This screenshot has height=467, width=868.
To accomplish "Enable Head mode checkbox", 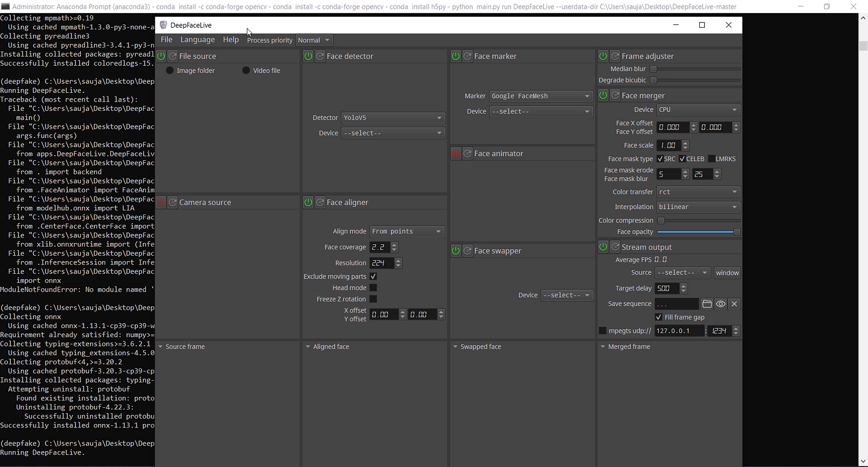I will pyautogui.click(x=373, y=288).
